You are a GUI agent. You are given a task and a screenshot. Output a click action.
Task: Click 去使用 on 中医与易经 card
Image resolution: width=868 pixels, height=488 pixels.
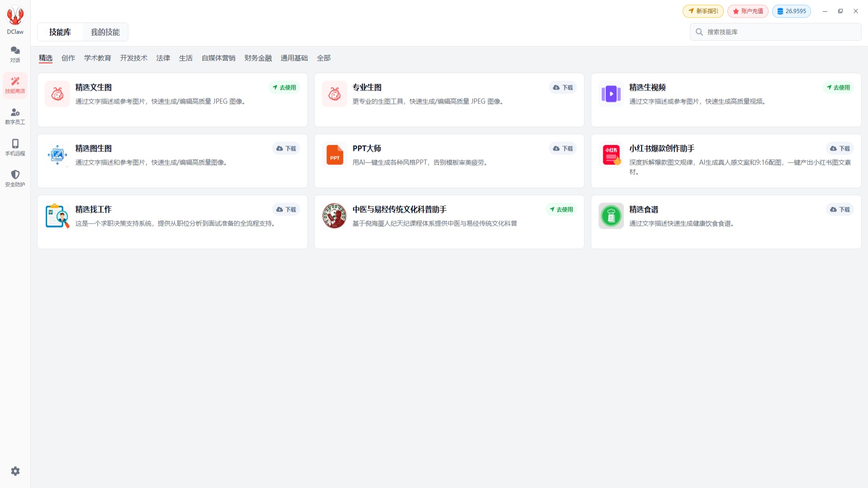coord(561,210)
